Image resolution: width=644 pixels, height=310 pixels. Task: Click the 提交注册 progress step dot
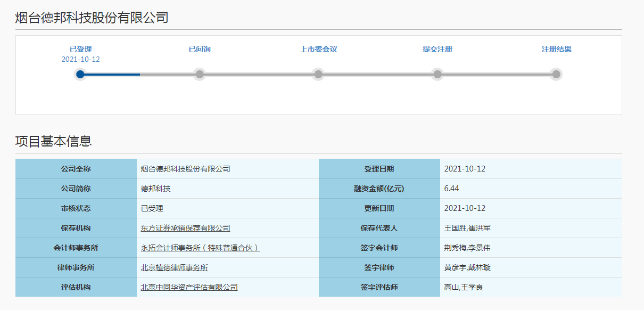pyautogui.click(x=437, y=74)
